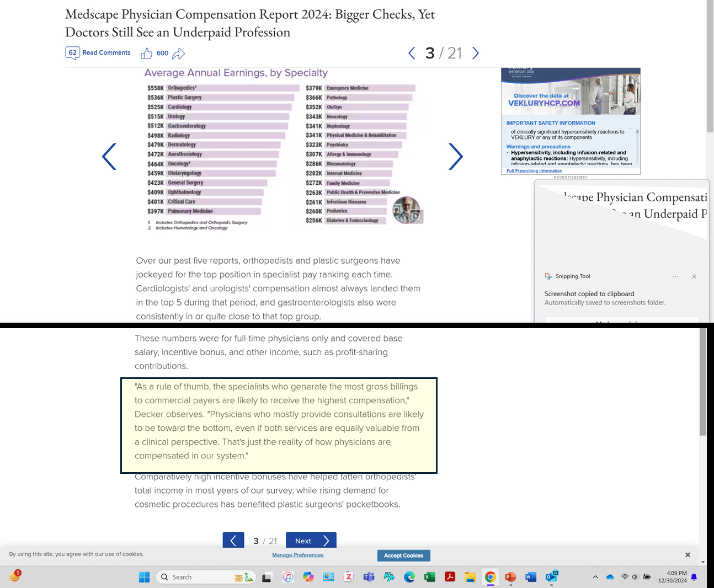Show hidden system tray icons
Image resolution: width=714 pixels, height=588 pixels.
click(x=595, y=577)
